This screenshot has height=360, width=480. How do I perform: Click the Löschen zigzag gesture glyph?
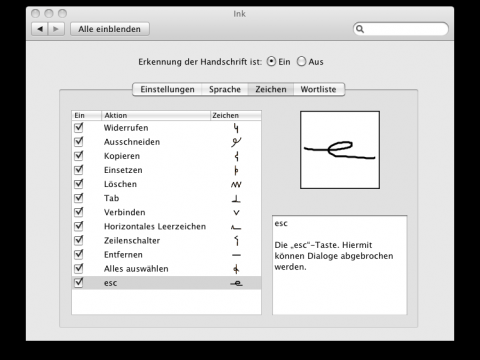[x=236, y=184]
